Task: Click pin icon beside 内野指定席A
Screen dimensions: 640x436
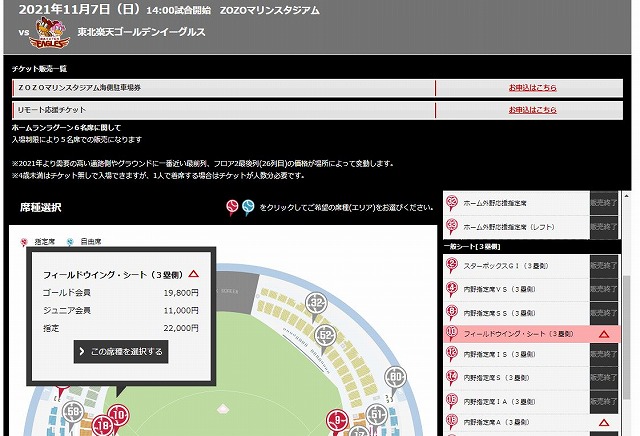Action: 451,422
